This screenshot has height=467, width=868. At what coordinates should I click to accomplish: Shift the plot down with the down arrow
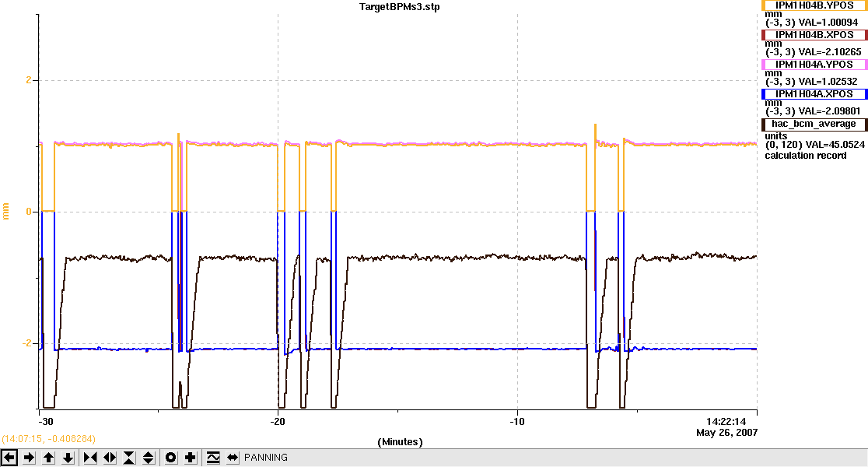click(x=68, y=458)
